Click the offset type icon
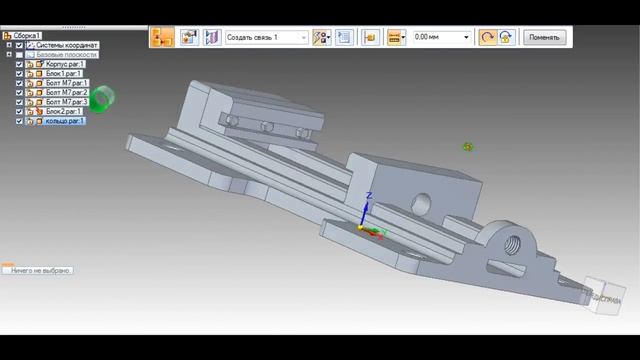 [394, 37]
